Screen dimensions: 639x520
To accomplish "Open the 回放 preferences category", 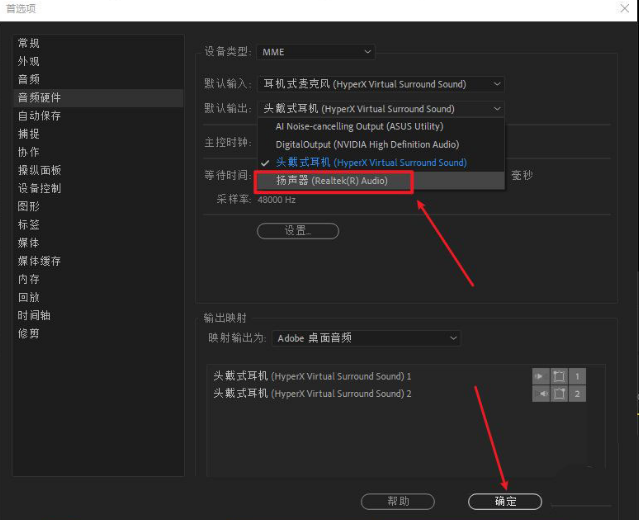I will 98,297.
